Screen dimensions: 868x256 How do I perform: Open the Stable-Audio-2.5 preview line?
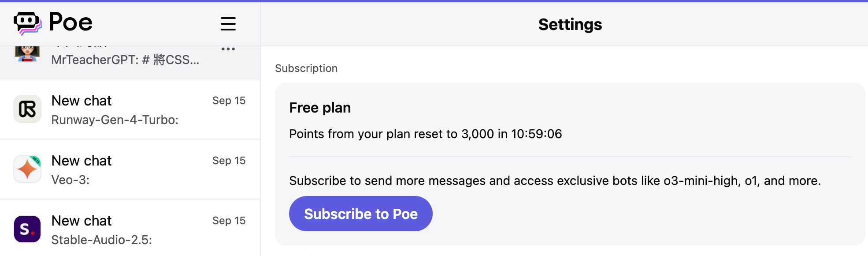[101, 240]
